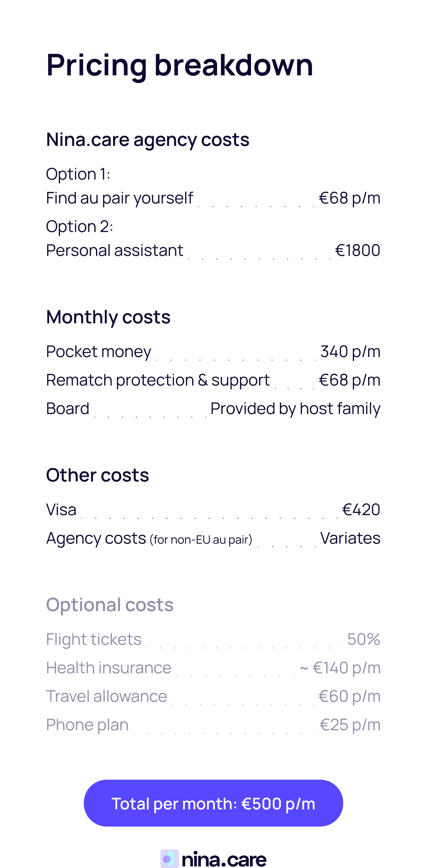Choose Option 1 Find au pair yourself
Viewport: 427px width, 868px height.
tap(120, 198)
